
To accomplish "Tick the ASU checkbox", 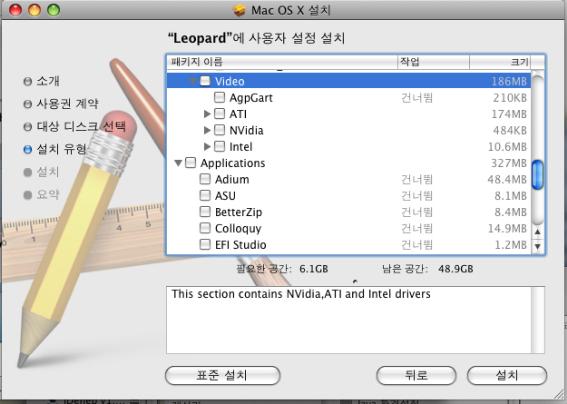I will 205,195.
